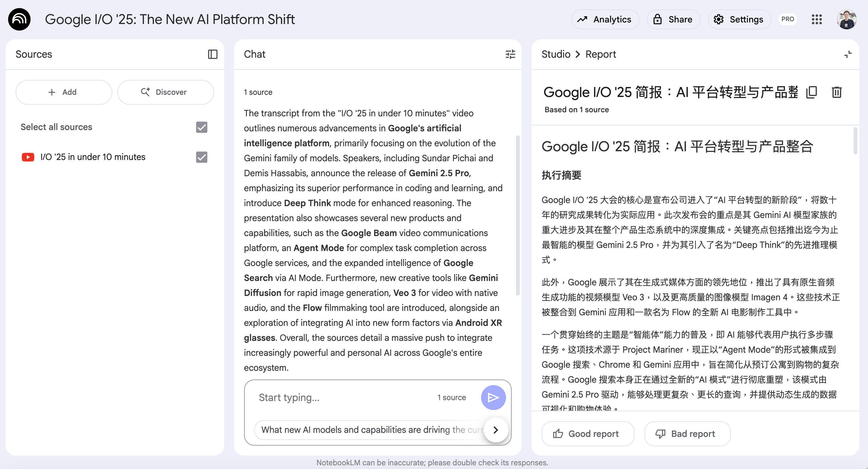
Task: Toggle Select all sources checkbox
Action: tap(201, 127)
